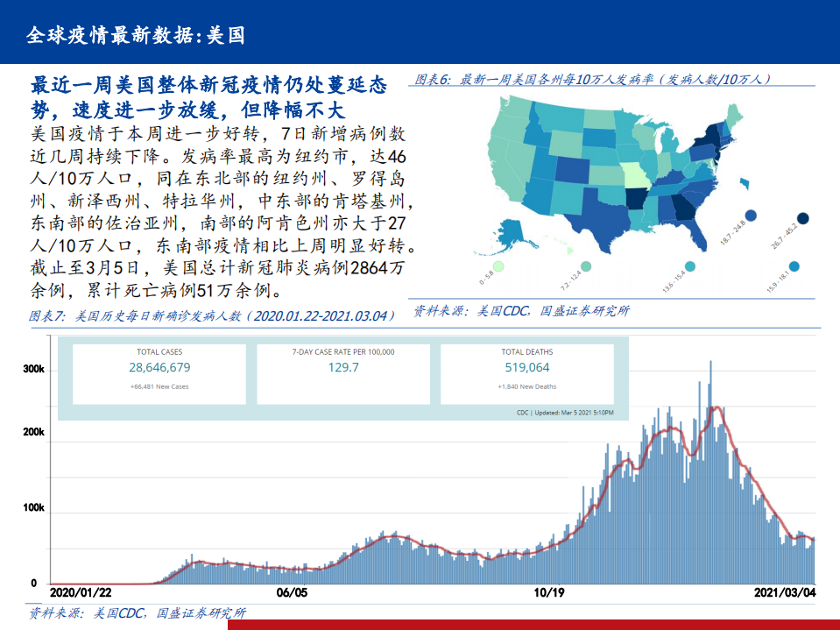Click the Total Deaths 519,064 card
The width and height of the screenshot is (840, 630).
click(526, 374)
